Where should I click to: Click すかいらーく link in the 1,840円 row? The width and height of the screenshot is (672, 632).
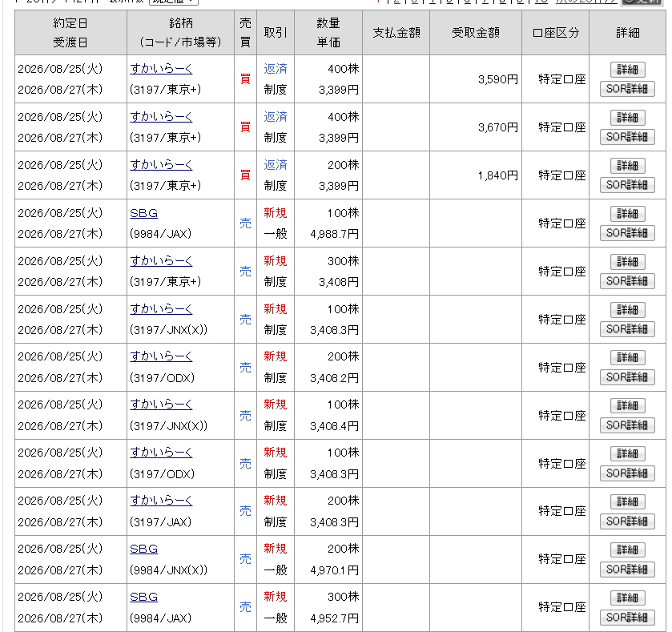161,164
